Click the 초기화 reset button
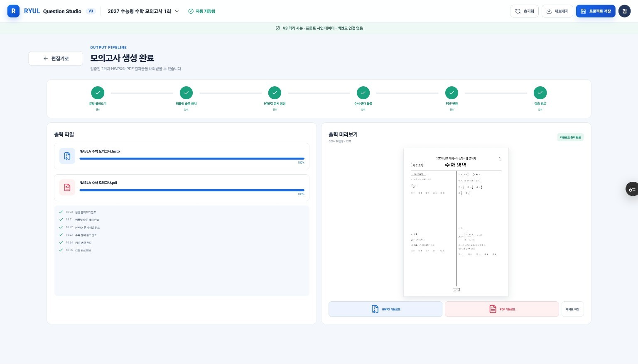 coord(524,11)
